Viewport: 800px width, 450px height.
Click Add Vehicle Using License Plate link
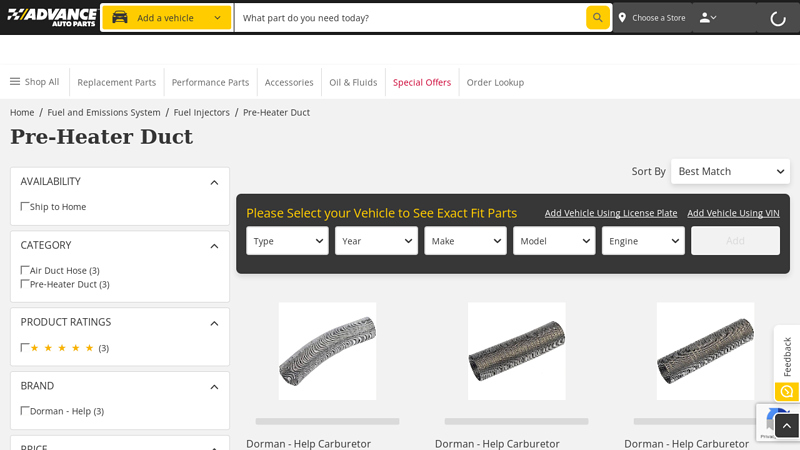[610, 213]
